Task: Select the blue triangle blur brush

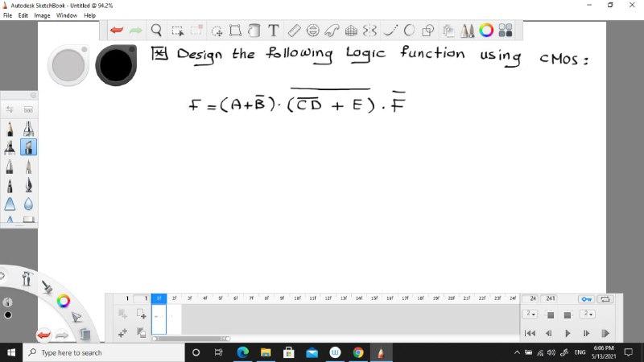Action: (10, 204)
